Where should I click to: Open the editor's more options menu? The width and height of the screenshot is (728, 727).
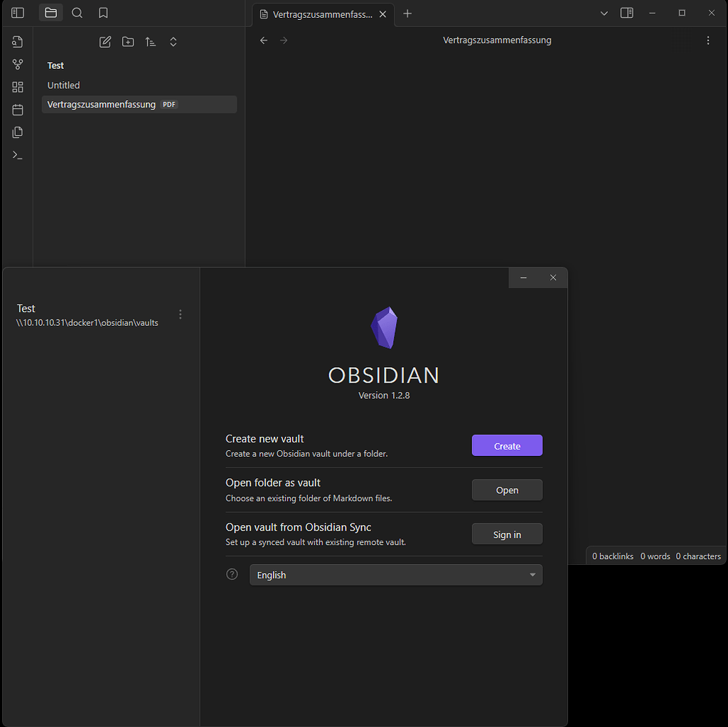click(708, 41)
